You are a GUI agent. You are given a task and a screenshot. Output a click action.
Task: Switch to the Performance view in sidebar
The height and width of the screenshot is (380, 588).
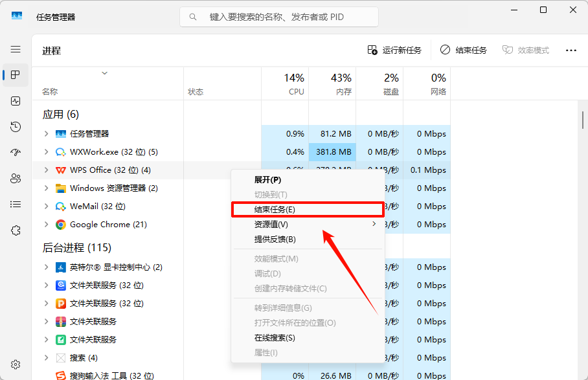click(16, 100)
